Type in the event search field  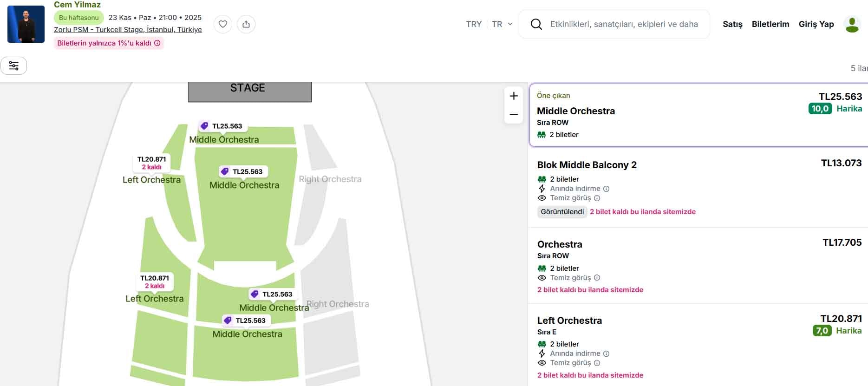coord(624,24)
